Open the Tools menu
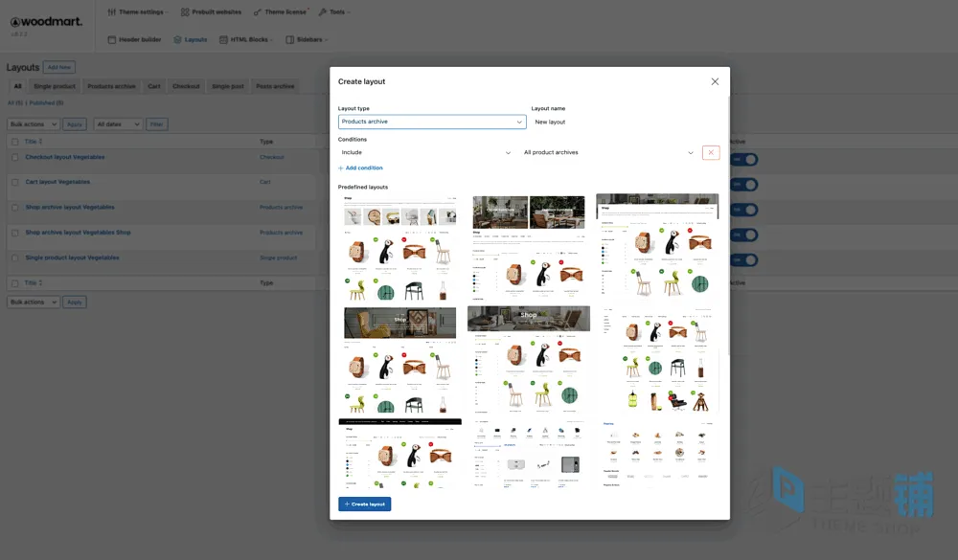The height and width of the screenshot is (560, 958). coord(334,12)
